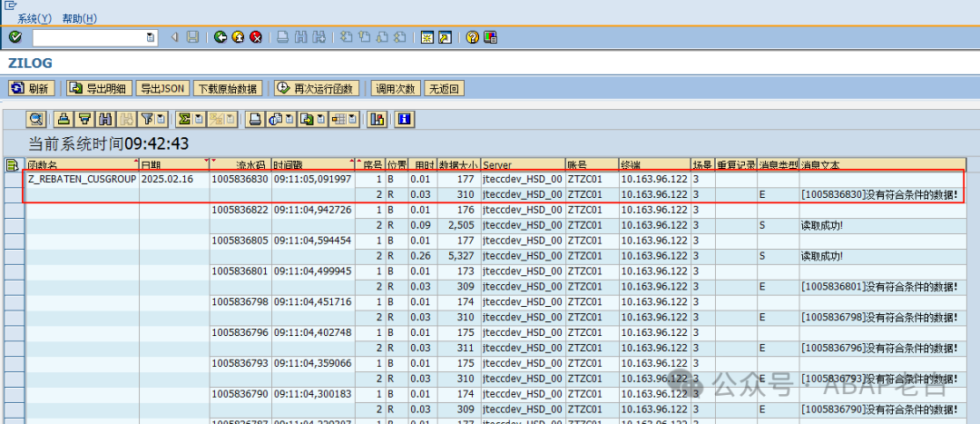The height and width of the screenshot is (424, 980).
Task: Go to next page icon
Action: [383, 37]
